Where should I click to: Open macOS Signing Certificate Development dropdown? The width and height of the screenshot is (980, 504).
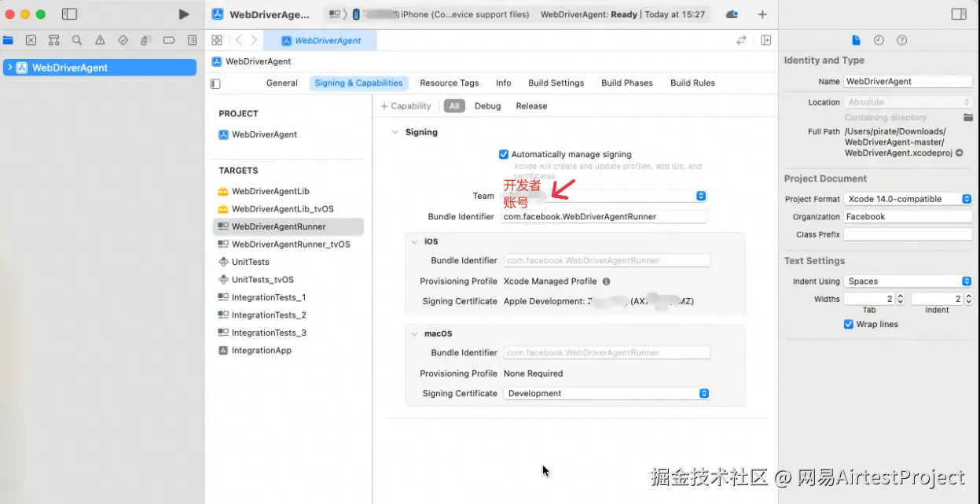coord(605,393)
